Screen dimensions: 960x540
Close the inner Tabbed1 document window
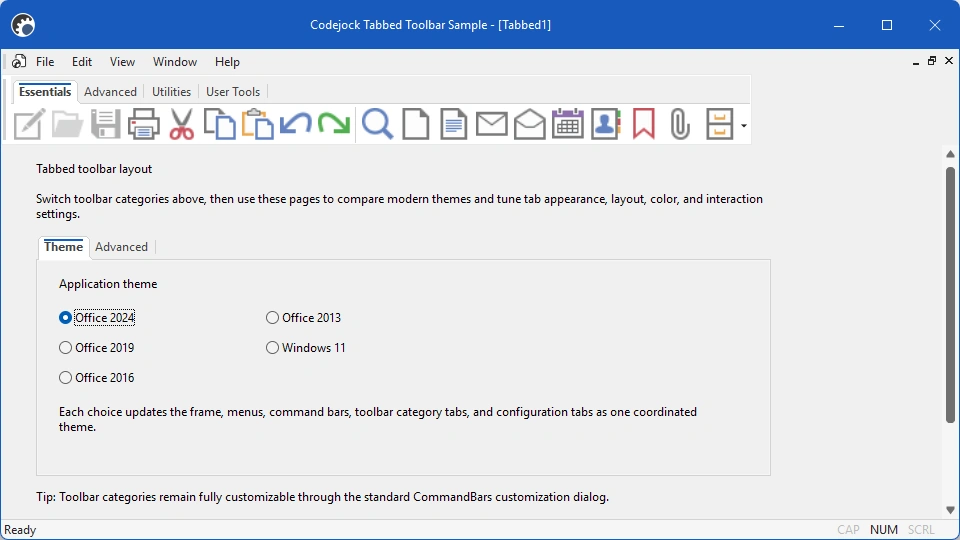point(948,61)
